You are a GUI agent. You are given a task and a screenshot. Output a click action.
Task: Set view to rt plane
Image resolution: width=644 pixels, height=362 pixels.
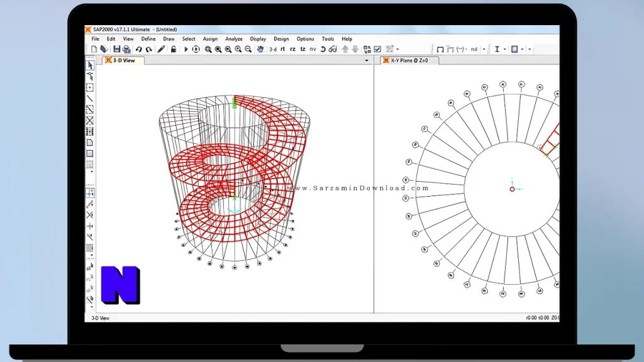pyautogui.click(x=282, y=49)
